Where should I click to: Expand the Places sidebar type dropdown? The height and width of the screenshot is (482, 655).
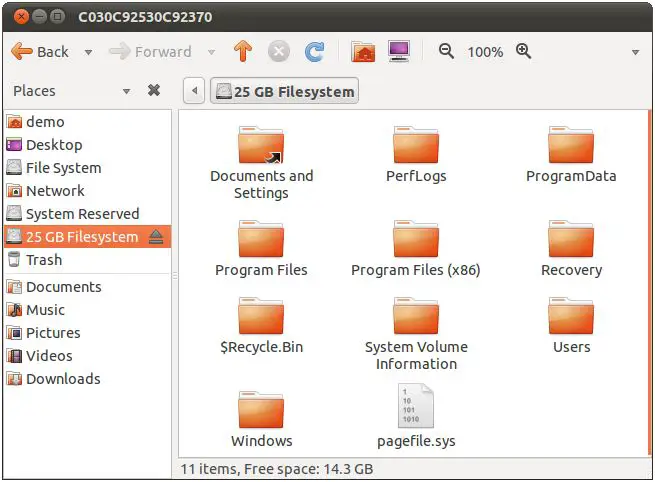click(126, 91)
